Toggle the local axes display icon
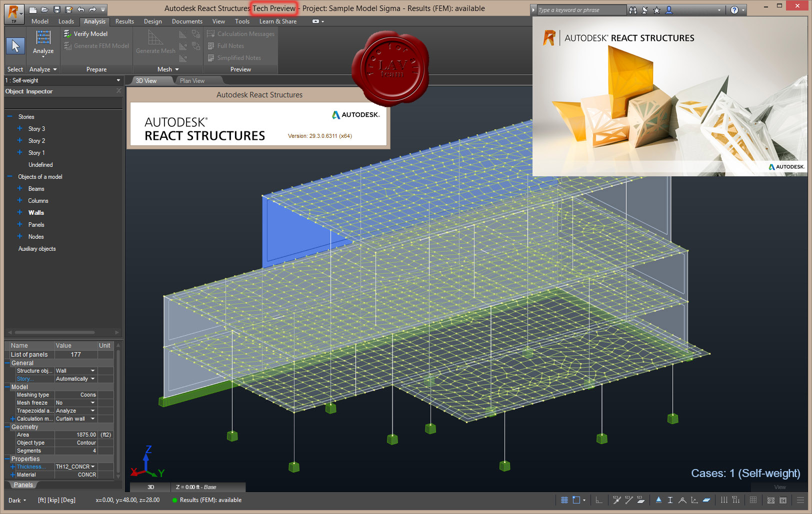 click(x=694, y=500)
